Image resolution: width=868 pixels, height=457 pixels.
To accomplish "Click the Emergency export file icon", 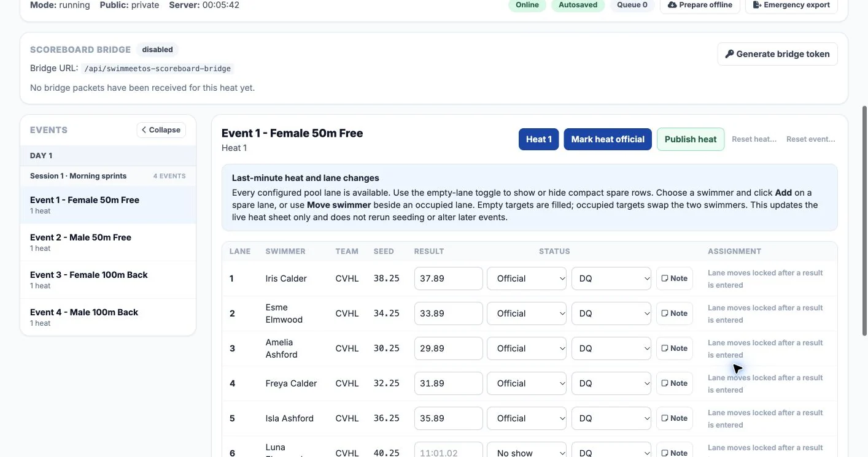I will [758, 5].
